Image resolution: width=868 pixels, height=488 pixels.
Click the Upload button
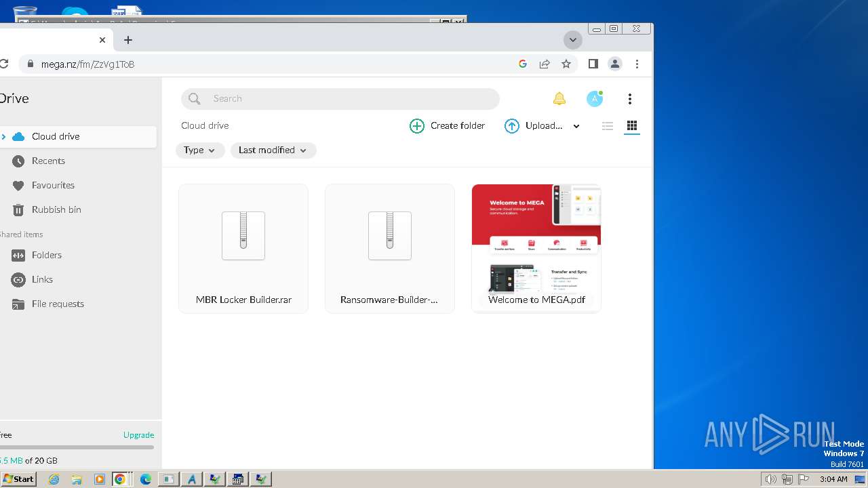534,125
